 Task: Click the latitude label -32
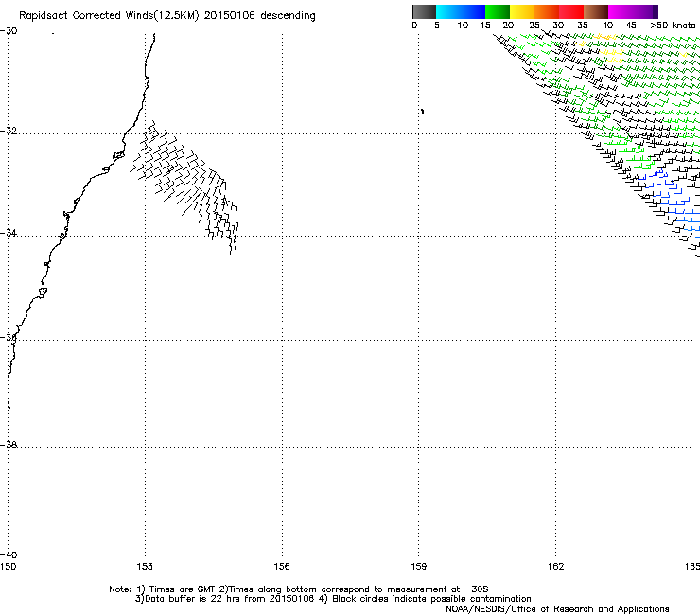9,131
